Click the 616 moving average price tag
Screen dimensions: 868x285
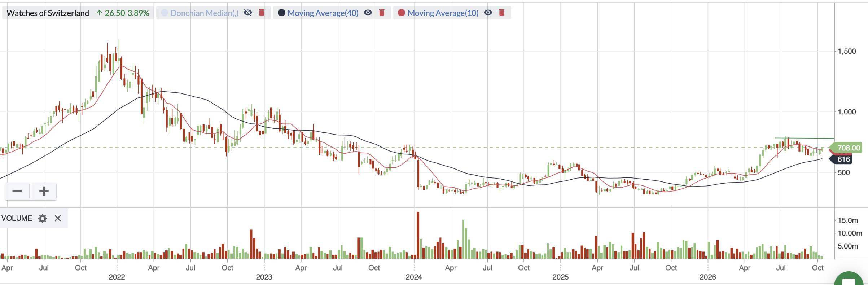click(x=843, y=159)
